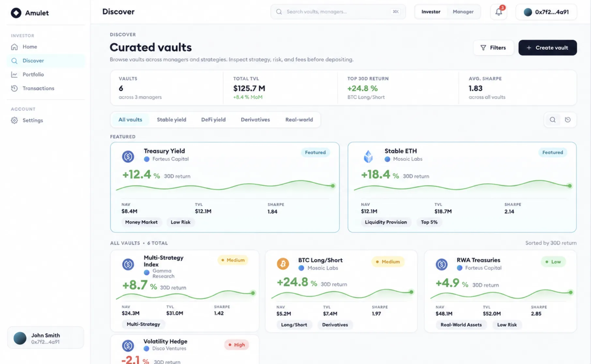591x364 pixels.
Task: Open Home from the sidebar
Action: tap(46, 47)
